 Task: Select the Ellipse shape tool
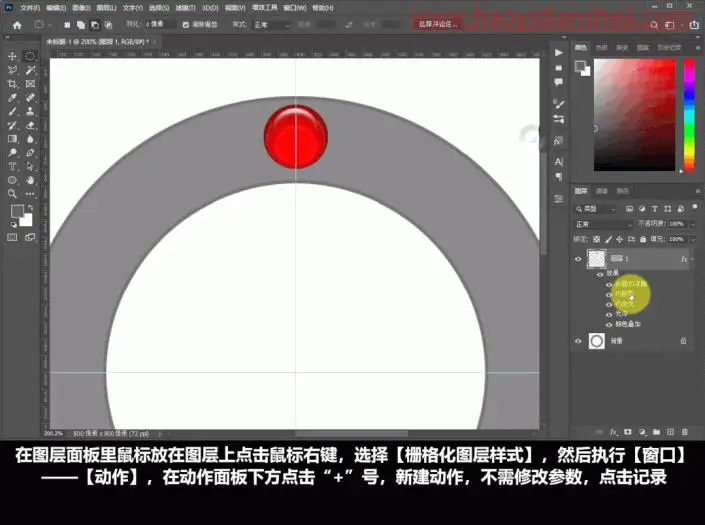[x=13, y=180]
